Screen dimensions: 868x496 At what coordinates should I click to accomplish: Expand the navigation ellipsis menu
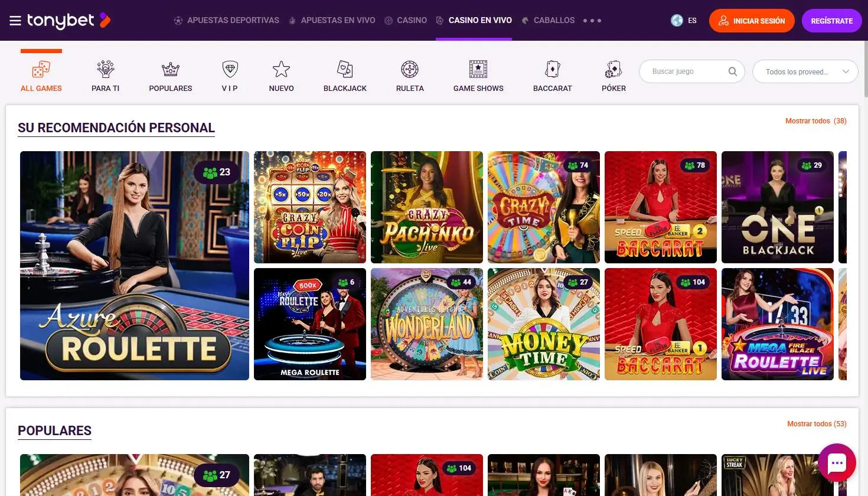[593, 20]
